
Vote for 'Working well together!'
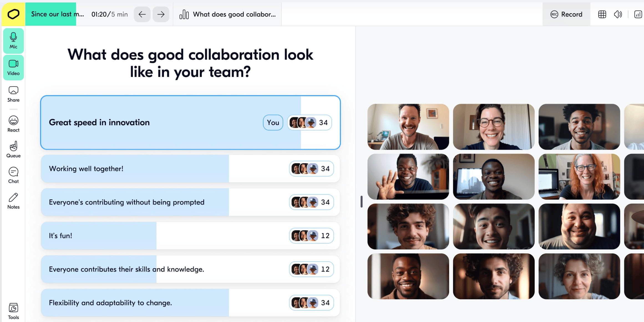pyautogui.click(x=190, y=168)
